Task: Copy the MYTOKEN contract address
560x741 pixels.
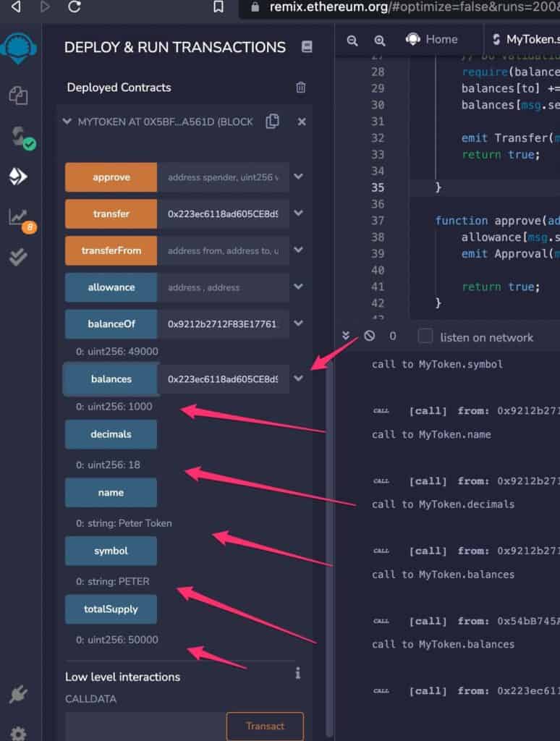Action: pyautogui.click(x=272, y=122)
